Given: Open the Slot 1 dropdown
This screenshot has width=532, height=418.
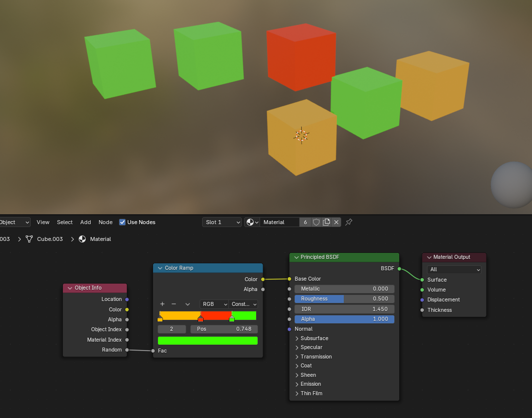Looking at the screenshot, I should coord(221,222).
